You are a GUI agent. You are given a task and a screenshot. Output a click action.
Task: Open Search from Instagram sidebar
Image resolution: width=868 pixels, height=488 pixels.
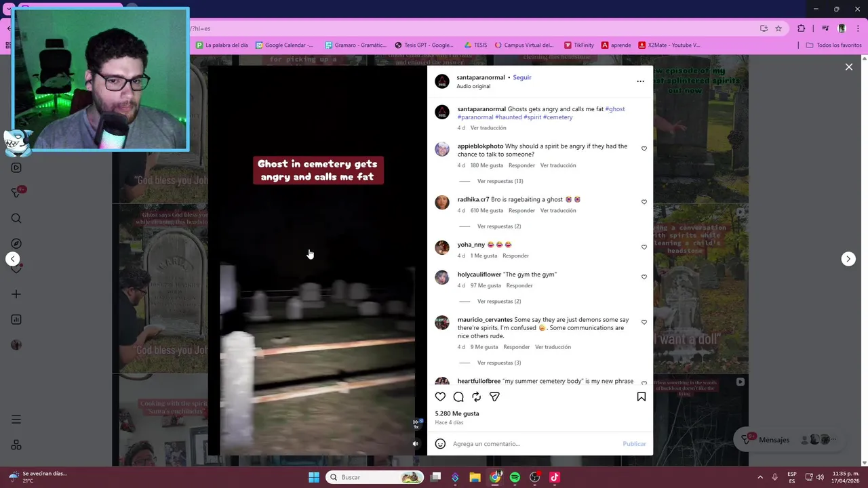click(16, 218)
